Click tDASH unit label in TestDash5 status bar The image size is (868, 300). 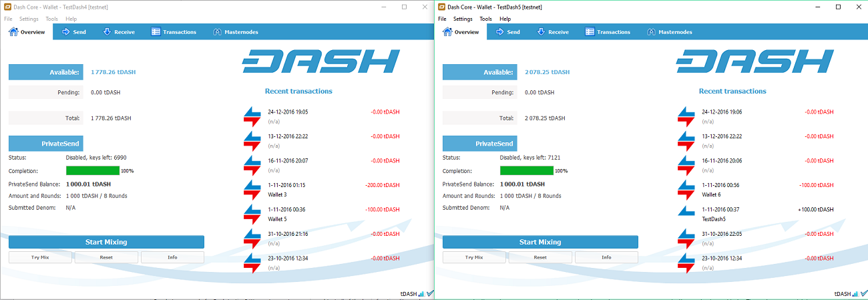click(x=843, y=294)
